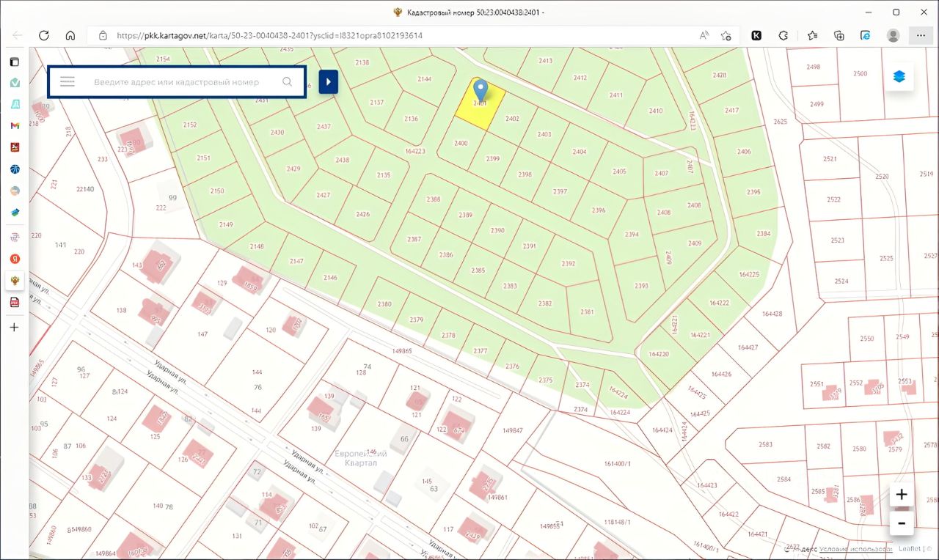Select the active coat-of-arms sidebar tab
The image size is (939, 560).
point(15,280)
